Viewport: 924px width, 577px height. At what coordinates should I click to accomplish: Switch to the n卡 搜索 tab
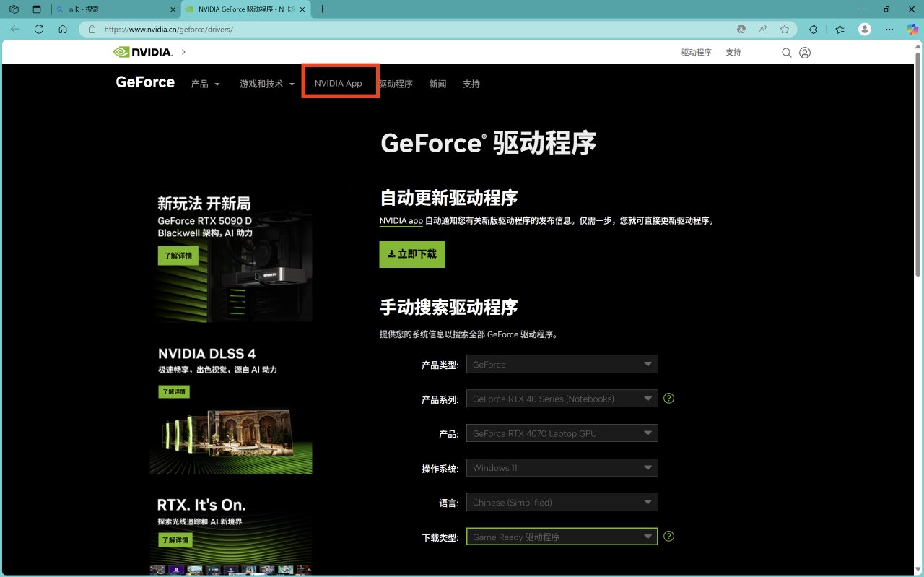[115, 9]
